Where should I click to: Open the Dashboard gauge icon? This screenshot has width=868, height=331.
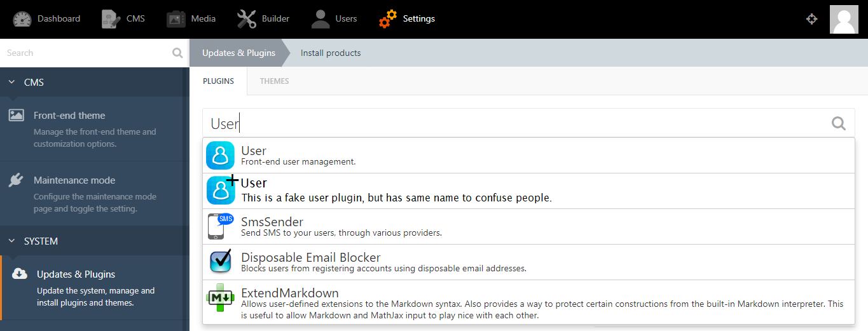pyautogui.click(x=22, y=19)
